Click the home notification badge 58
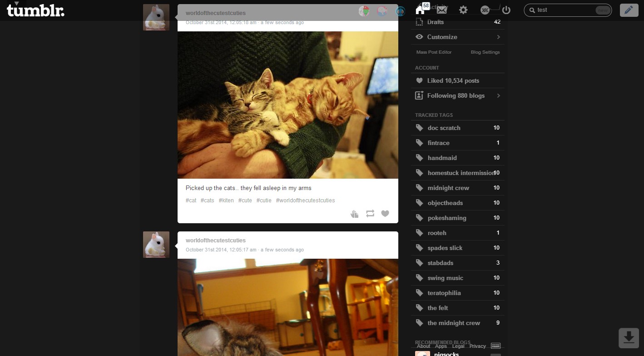644x356 pixels. pyautogui.click(x=426, y=5)
